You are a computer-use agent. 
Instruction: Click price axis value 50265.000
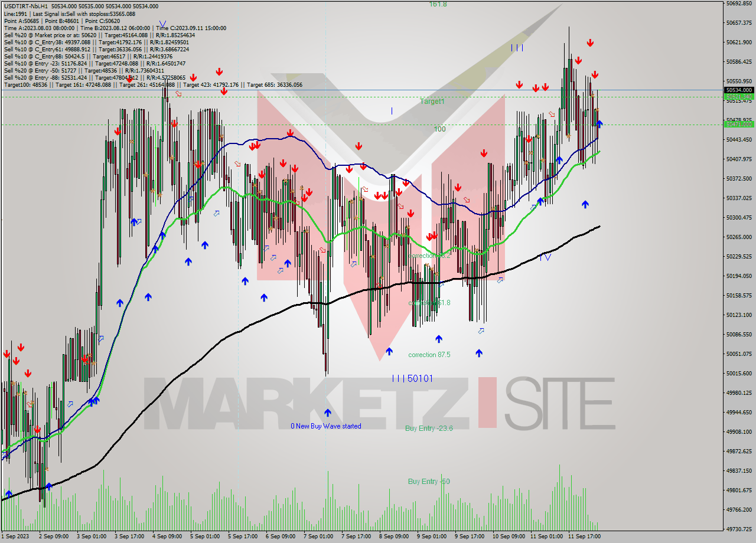(739, 237)
